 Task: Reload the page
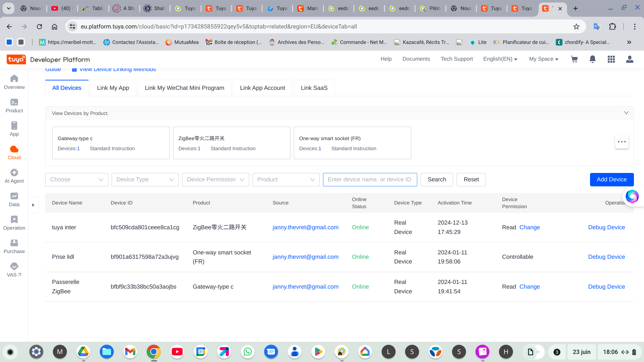pos(39,26)
